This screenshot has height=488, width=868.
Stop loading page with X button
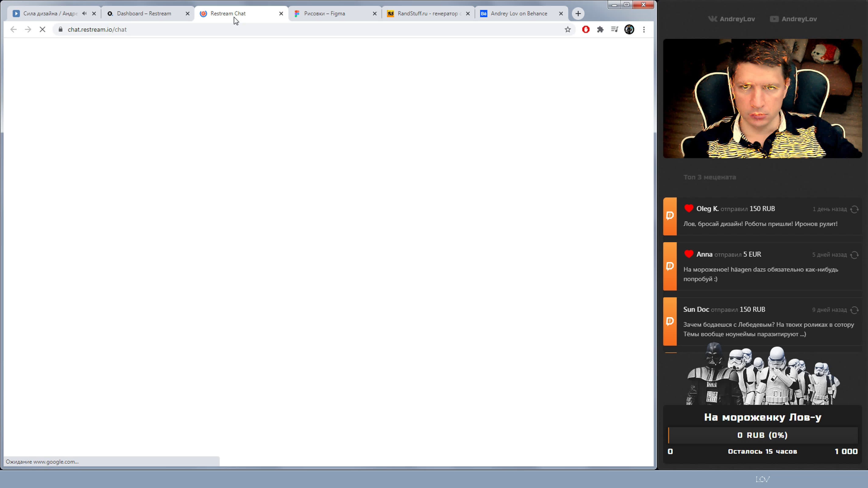pos(42,30)
